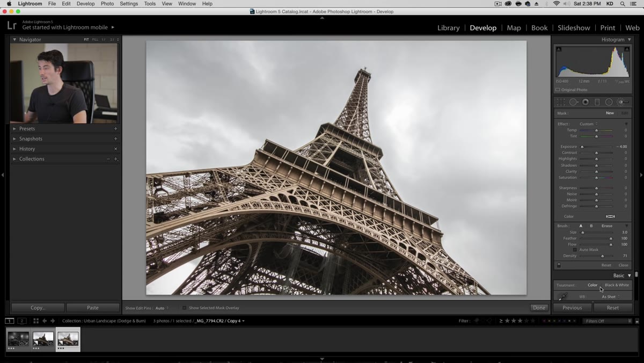
Task: Select the Adjustment Brush tool
Action: click(621, 102)
